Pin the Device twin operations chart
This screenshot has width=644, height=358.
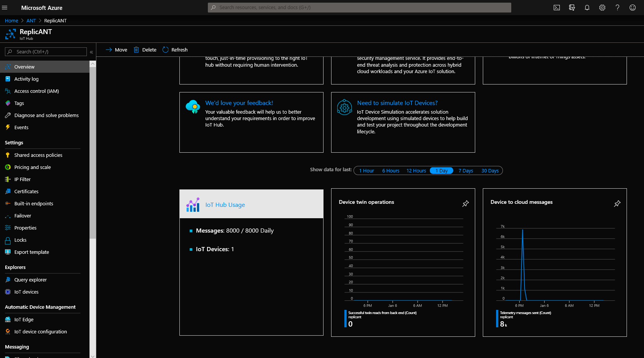pos(465,204)
